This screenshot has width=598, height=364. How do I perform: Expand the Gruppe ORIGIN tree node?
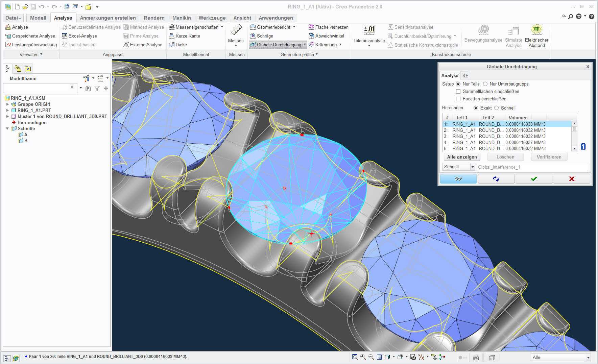(x=7, y=104)
